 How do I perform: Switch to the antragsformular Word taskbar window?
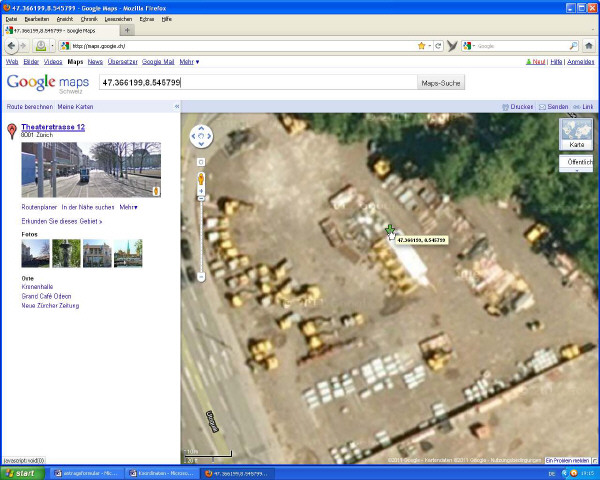[86, 473]
